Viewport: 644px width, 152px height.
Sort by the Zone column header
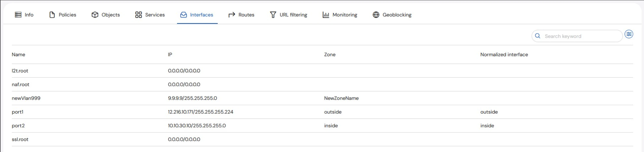pyautogui.click(x=330, y=55)
